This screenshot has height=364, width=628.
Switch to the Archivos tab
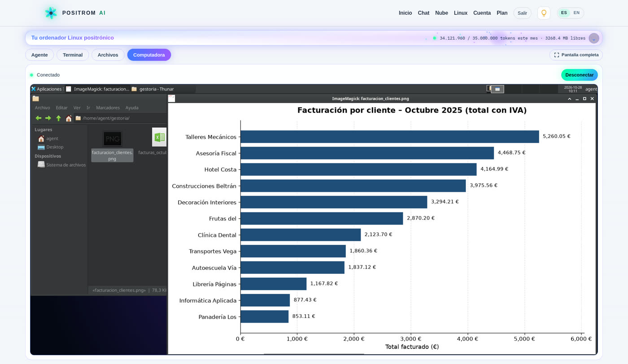coord(108,55)
